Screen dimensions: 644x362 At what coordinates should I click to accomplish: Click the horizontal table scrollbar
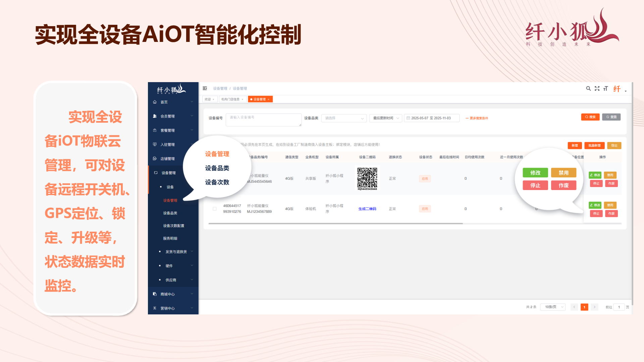pyautogui.click(x=335, y=223)
